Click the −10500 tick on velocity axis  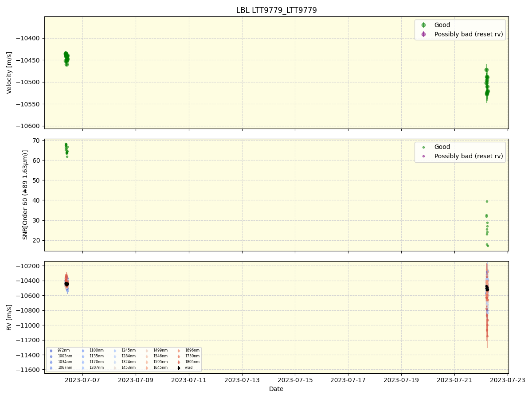click(x=28, y=82)
